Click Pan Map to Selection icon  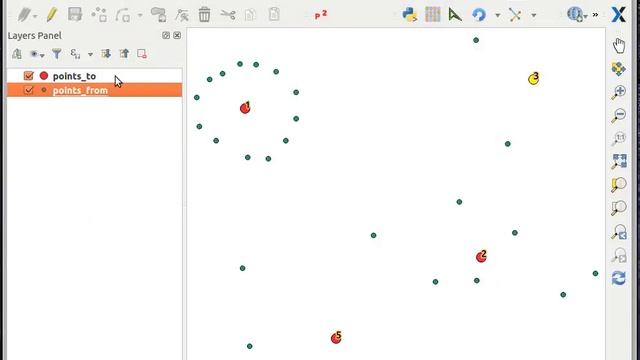click(x=619, y=69)
